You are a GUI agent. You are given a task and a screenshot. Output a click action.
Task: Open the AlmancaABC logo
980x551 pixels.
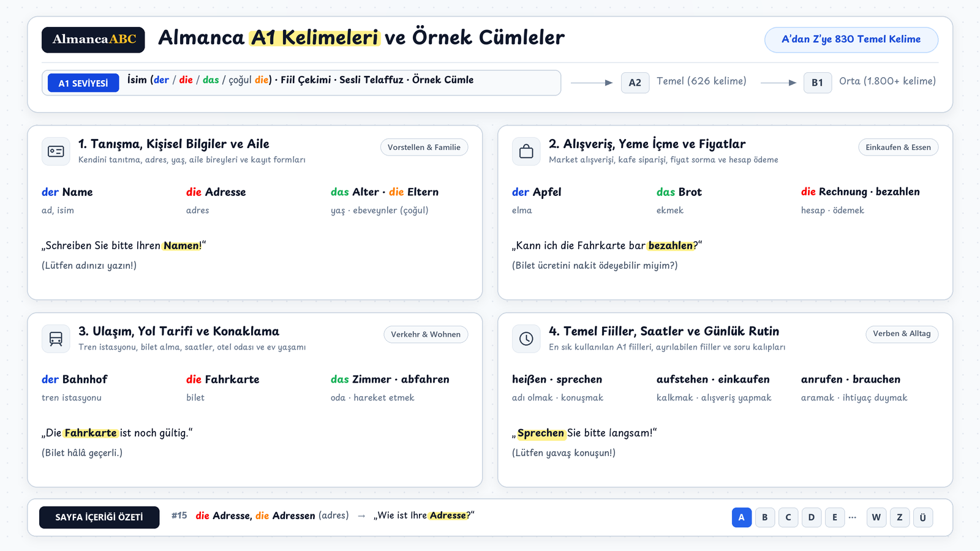pos(93,40)
